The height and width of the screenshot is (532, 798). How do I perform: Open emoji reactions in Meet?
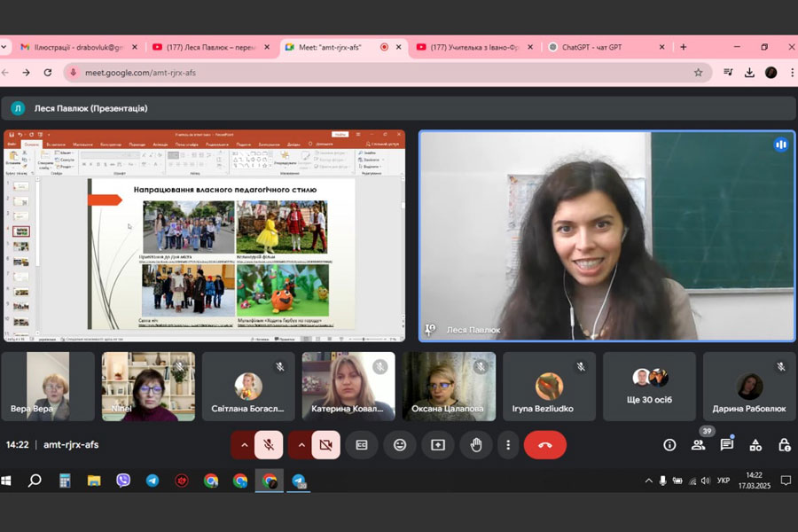pos(400,445)
